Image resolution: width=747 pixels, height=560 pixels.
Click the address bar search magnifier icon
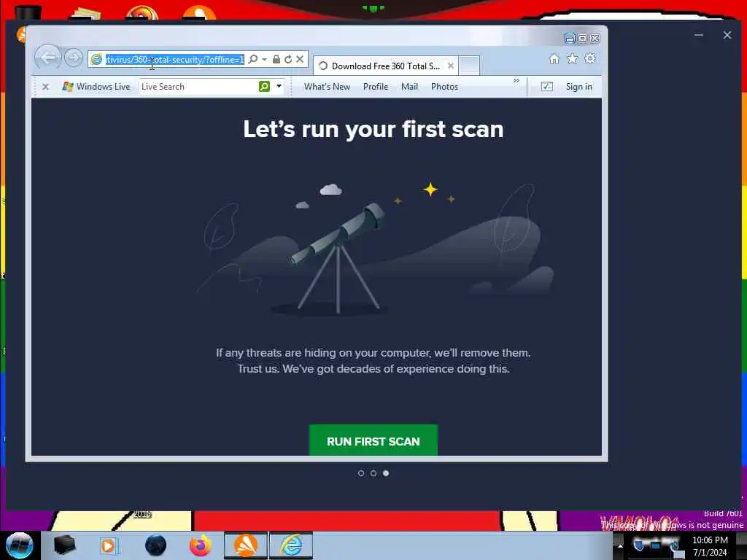pos(253,59)
